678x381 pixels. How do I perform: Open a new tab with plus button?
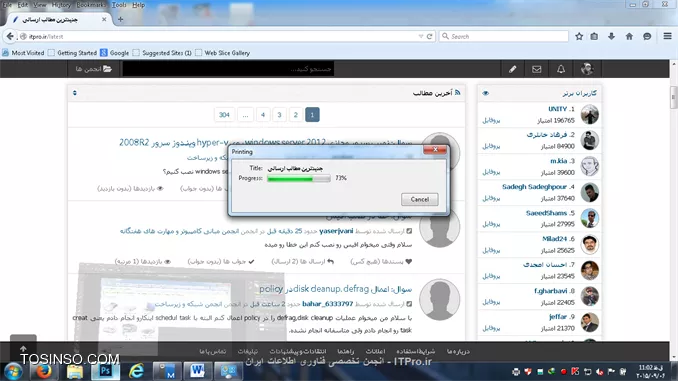[120, 19]
